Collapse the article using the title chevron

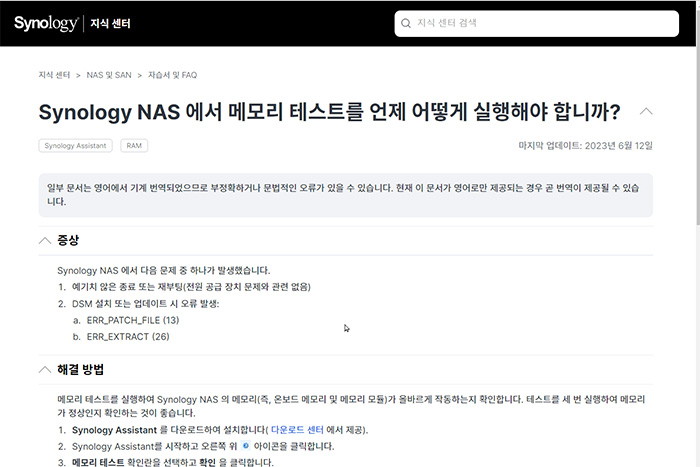tap(646, 112)
